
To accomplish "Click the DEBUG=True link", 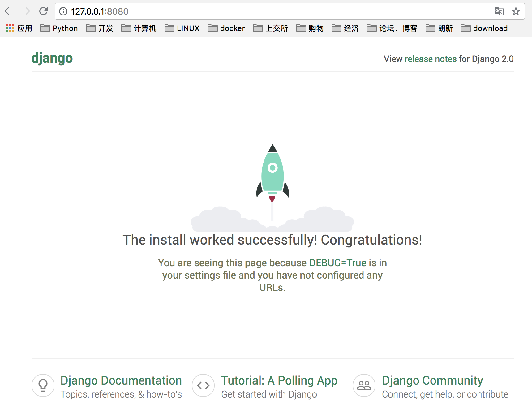I will tap(338, 263).
